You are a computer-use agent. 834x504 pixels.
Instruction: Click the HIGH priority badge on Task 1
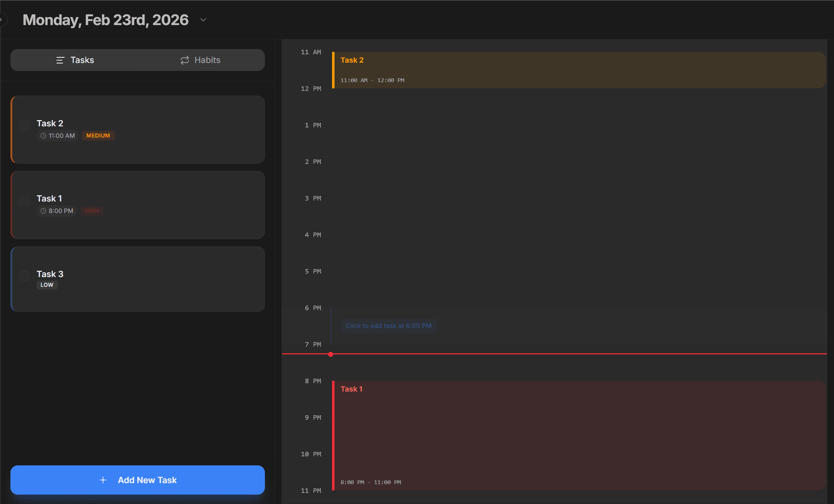92,211
